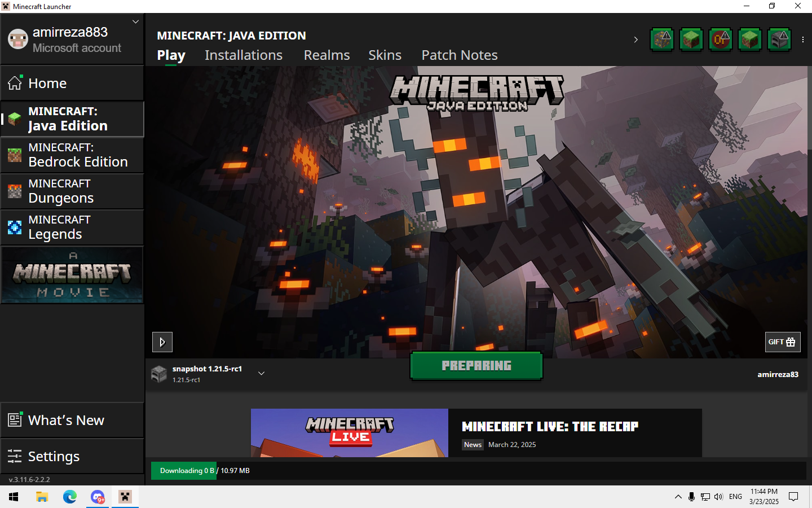The width and height of the screenshot is (812, 508).
Task: Click the Minecraft Live news thumbnail
Action: (x=350, y=433)
